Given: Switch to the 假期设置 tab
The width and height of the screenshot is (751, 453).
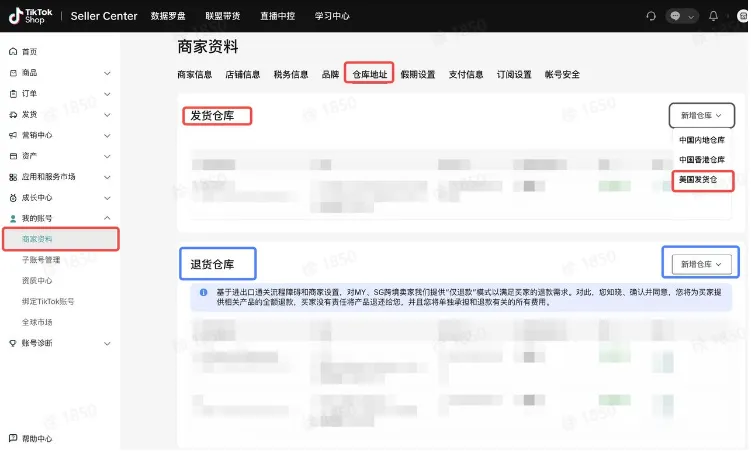Looking at the screenshot, I should pos(418,75).
